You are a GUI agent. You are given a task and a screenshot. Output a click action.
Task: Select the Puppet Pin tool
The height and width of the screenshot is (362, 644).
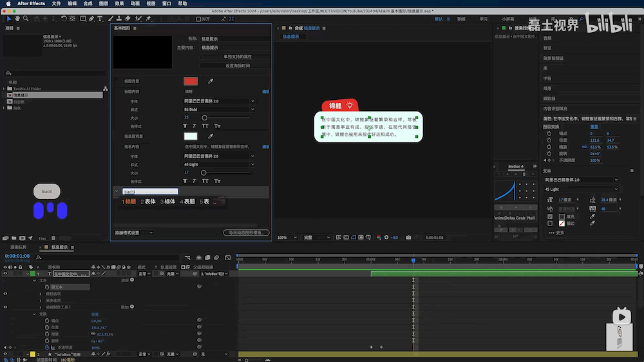point(148,19)
